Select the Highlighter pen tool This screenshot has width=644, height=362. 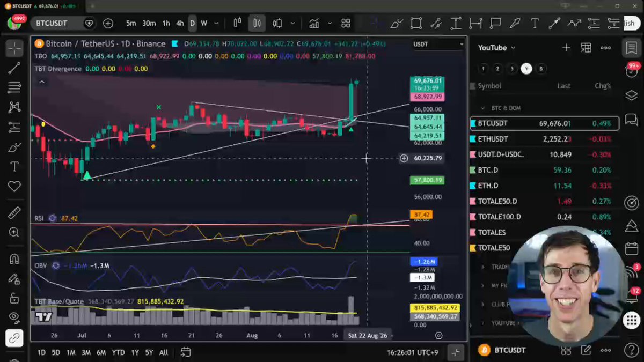tap(515, 24)
